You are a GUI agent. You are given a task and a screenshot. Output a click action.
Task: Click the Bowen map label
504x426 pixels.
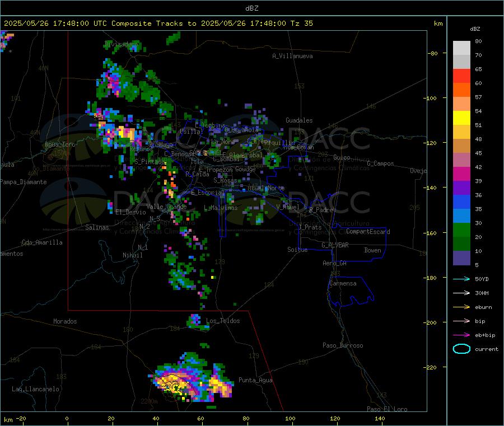point(373,250)
